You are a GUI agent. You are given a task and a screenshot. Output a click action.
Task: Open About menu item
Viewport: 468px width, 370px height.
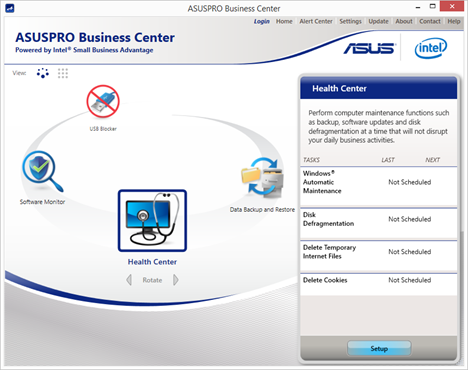point(404,21)
